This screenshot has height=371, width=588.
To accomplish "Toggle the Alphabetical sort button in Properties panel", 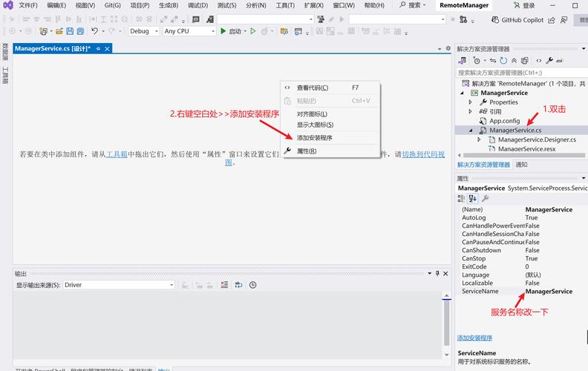I will click(x=473, y=199).
